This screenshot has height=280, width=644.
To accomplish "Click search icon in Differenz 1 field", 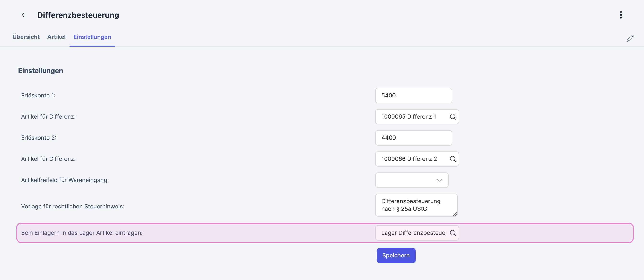I will (452, 117).
